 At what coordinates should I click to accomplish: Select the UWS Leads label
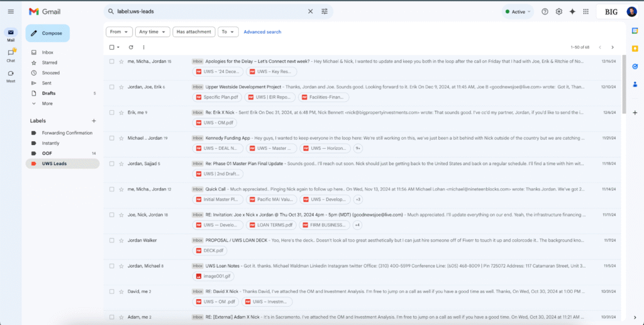[x=54, y=164]
